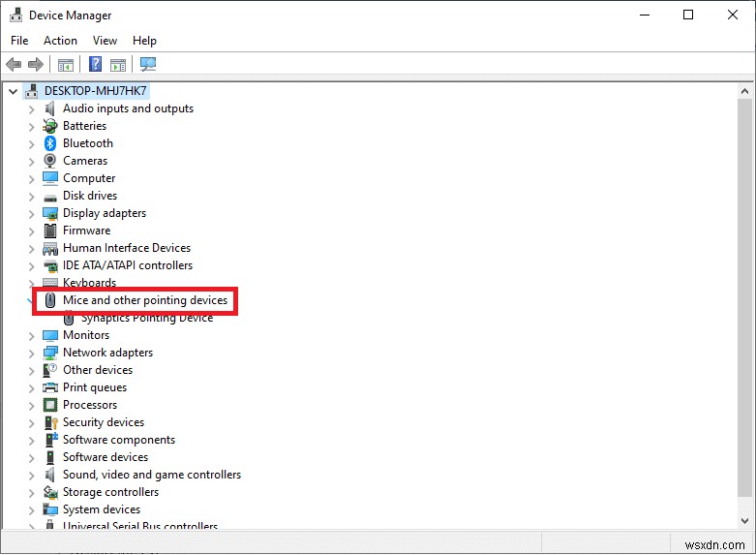756x555 pixels.
Task: Click the Bluetooth category icon
Action: coord(50,143)
